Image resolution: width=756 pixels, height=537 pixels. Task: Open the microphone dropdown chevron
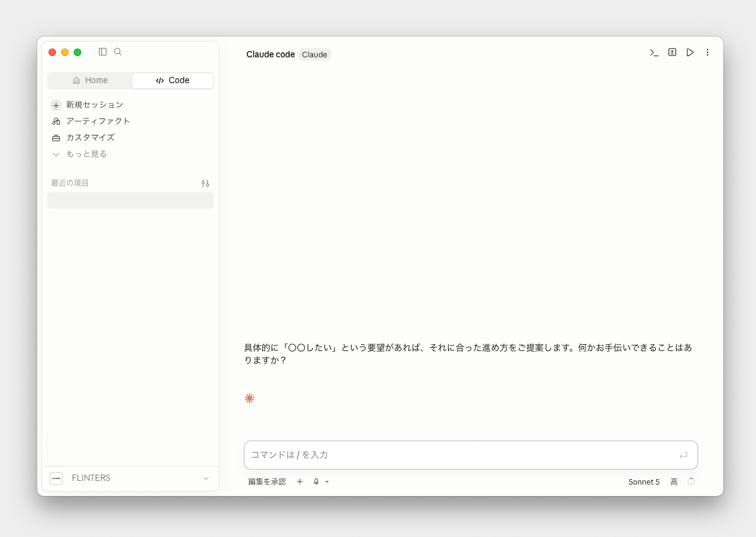(327, 482)
